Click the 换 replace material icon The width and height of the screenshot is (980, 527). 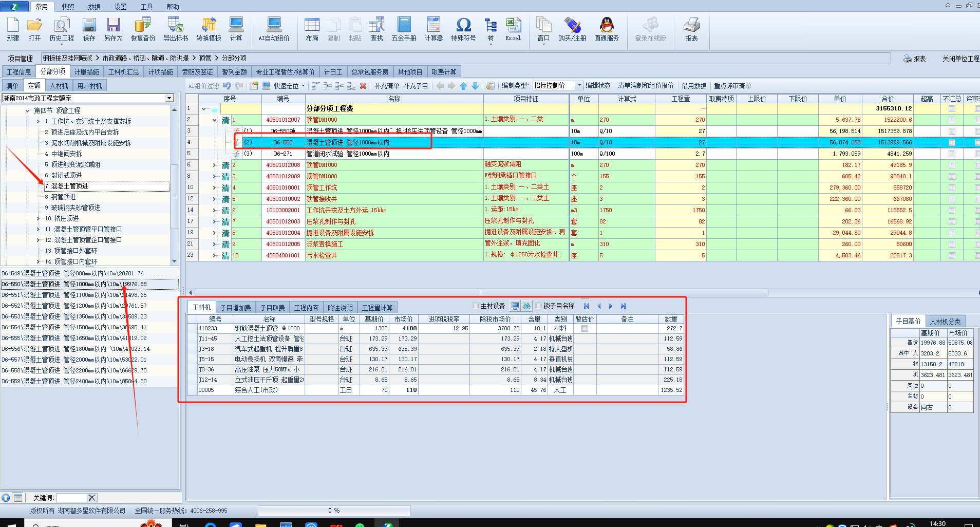click(x=526, y=306)
